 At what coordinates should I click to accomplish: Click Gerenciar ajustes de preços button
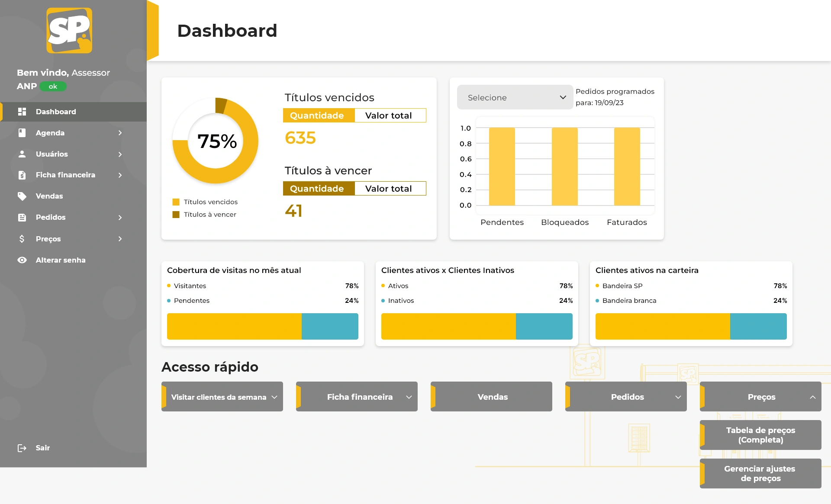coord(760,473)
